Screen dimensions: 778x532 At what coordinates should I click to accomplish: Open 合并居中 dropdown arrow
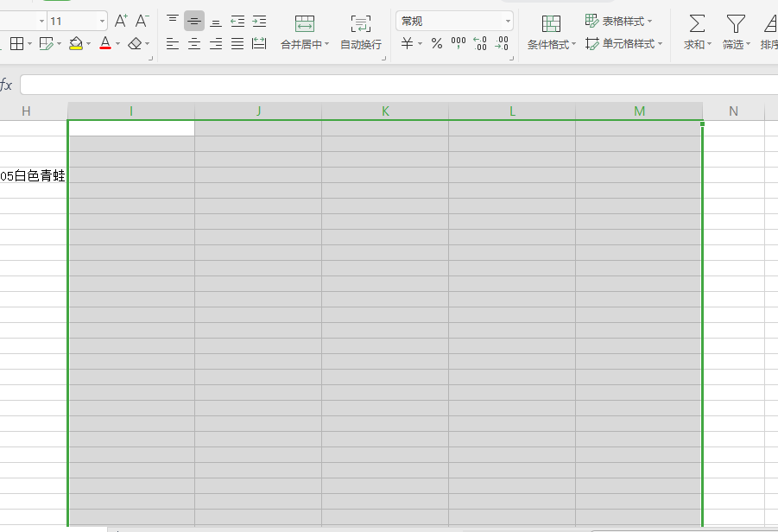[327, 44]
